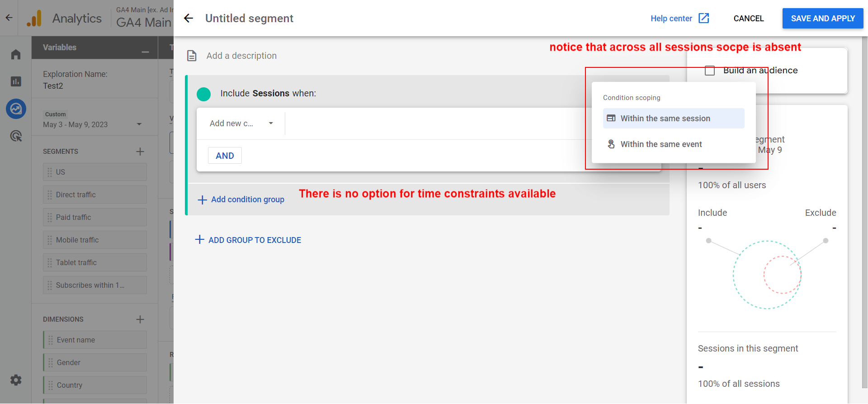
Task: Tick the Build an audience checkbox
Action: click(710, 71)
